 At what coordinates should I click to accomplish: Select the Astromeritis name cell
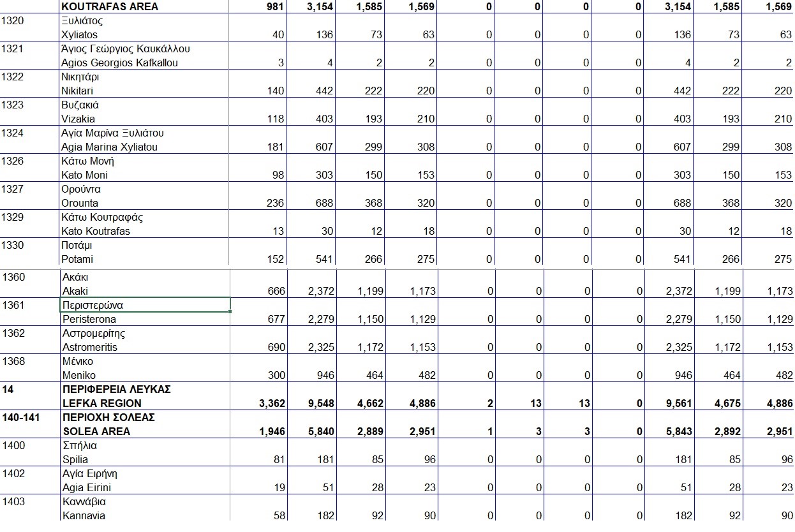90,347
